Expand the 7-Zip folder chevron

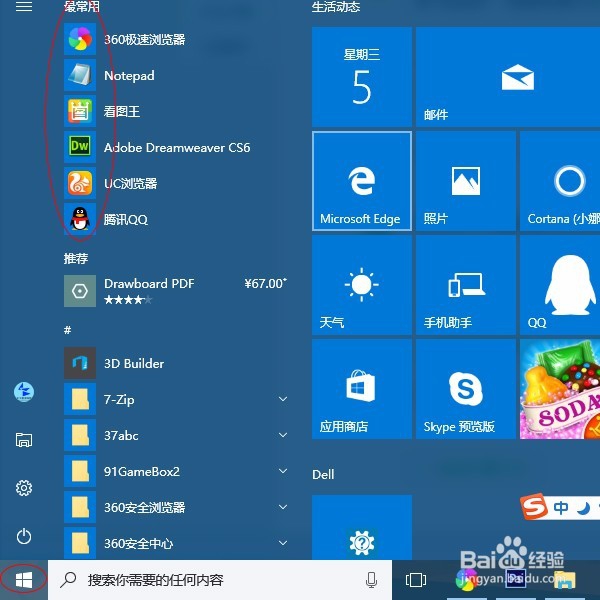[x=283, y=399]
